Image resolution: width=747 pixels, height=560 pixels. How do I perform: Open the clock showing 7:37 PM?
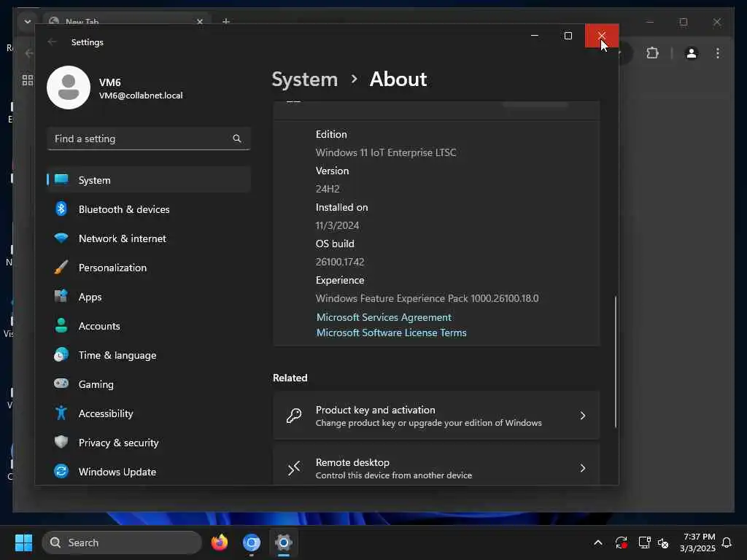coord(697,542)
